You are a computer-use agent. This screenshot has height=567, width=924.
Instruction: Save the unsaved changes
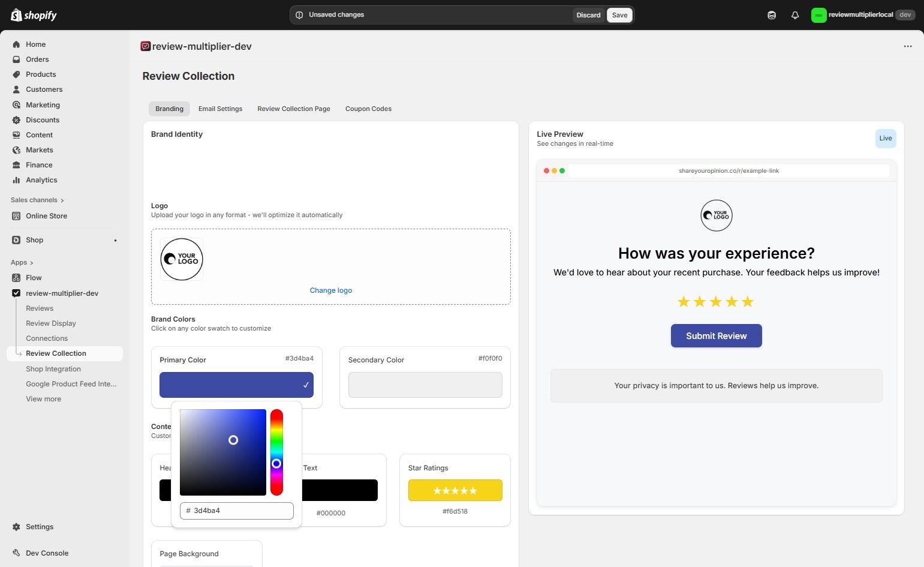(x=619, y=14)
